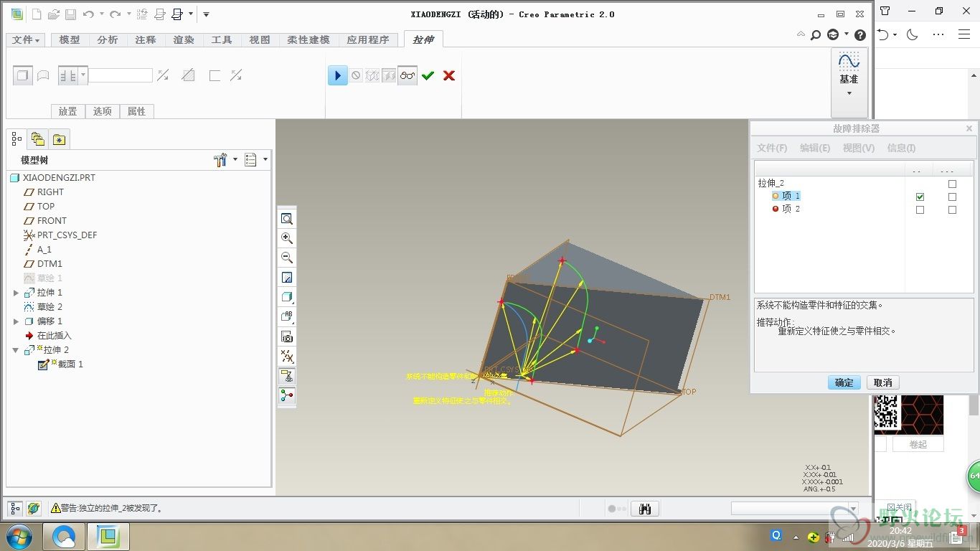Screen dimensions: 980x551
Task: Open the 文件 menu dropdown
Action: (27, 40)
